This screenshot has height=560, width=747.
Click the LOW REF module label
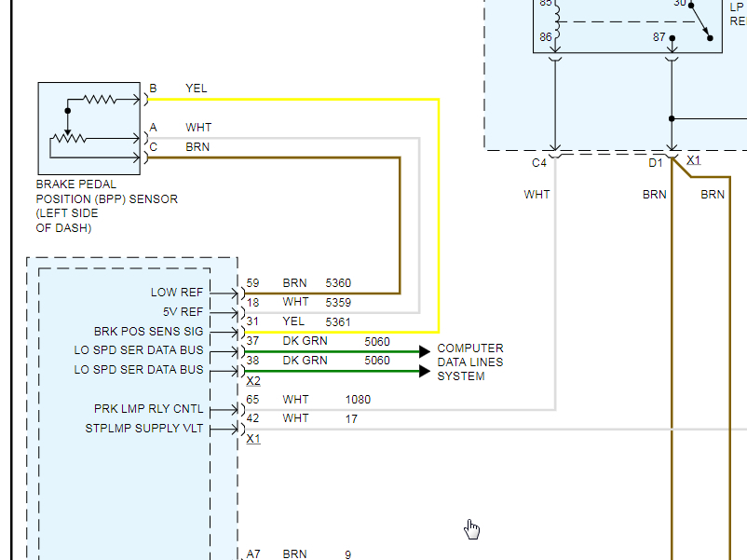point(177,293)
